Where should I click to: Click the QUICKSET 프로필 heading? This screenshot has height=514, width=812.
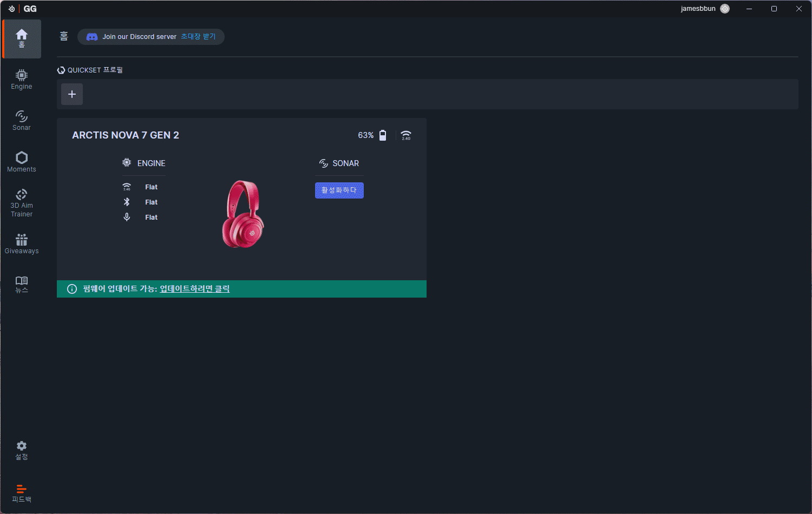coord(95,70)
